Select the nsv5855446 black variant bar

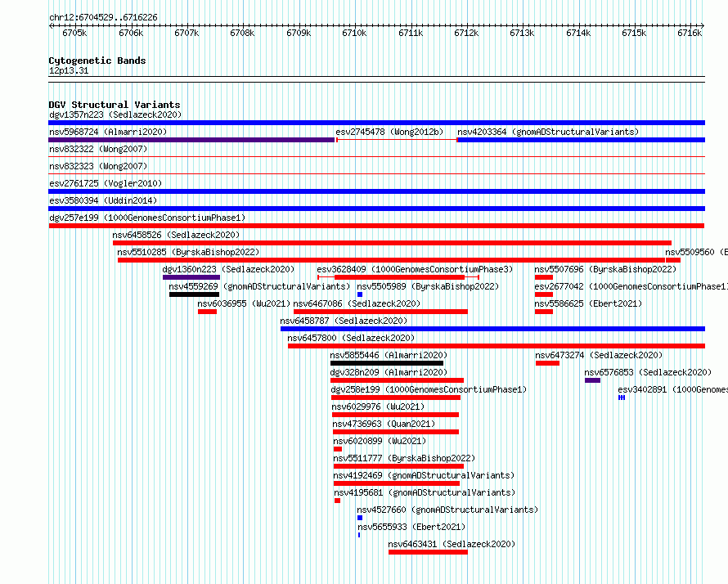[x=387, y=363]
